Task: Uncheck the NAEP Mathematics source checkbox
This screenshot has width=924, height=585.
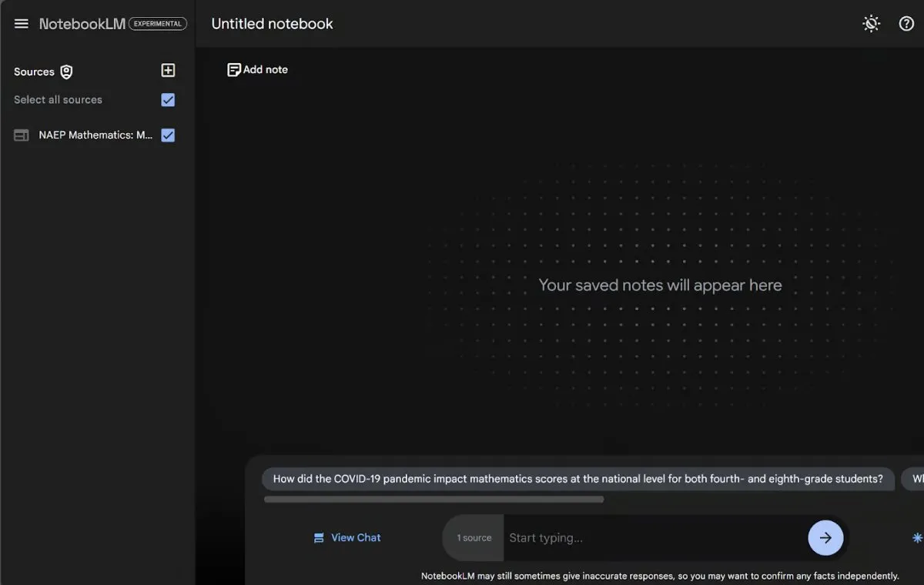Action: (x=168, y=135)
